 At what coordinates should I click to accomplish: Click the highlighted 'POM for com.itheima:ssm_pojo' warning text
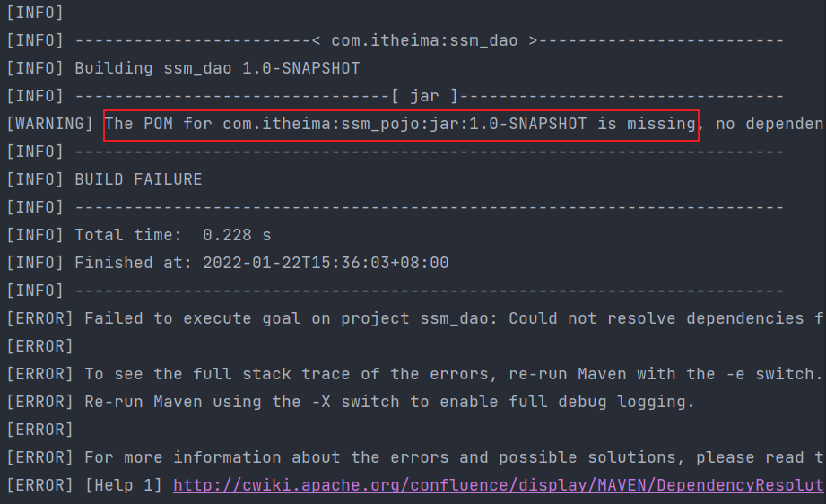[x=401, y=125]
